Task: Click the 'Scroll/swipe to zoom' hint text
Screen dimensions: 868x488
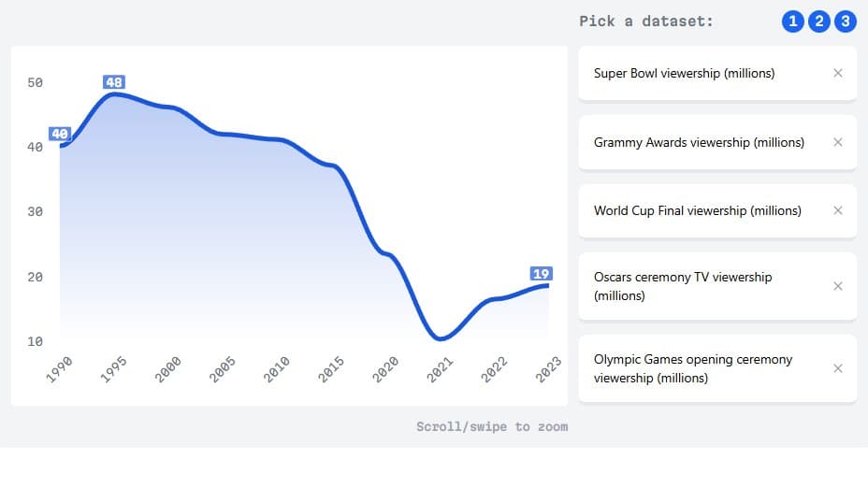Action: (x=492, y=426)
